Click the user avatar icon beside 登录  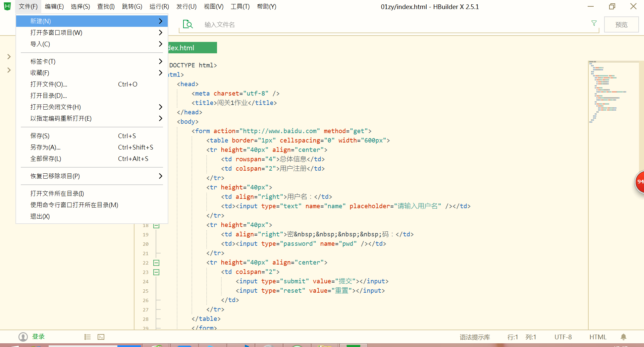point(23,337)
